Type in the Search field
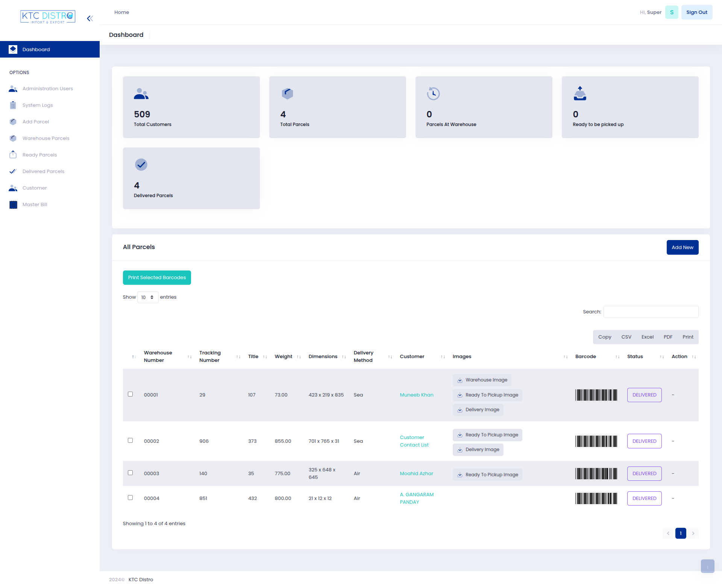 point(651,311)
